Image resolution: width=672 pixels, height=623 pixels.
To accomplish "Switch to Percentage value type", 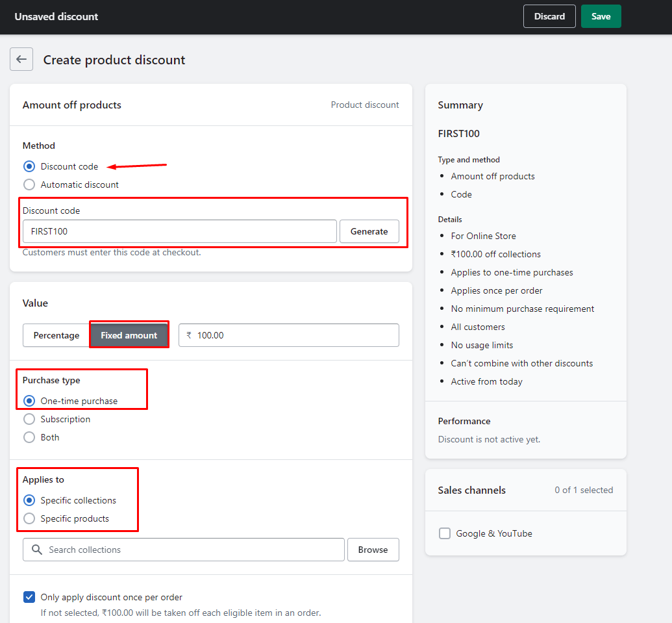I will point(56,335).
